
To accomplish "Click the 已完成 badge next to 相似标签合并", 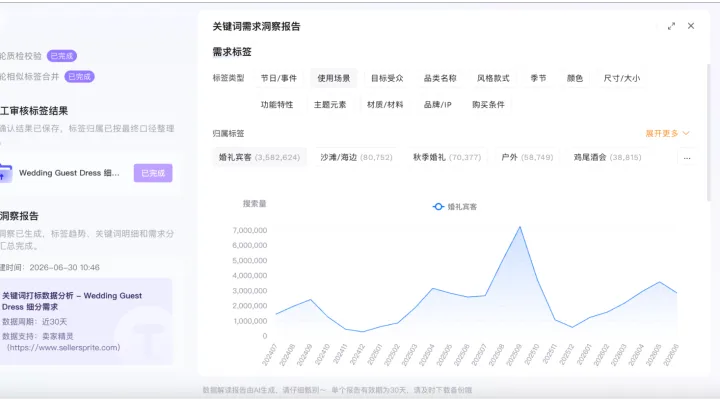I will click(79, 77).
